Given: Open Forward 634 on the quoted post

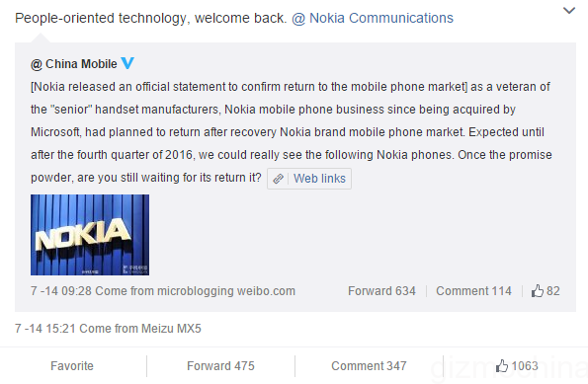Looking at the screenshot, I should [x=381, y=291].
